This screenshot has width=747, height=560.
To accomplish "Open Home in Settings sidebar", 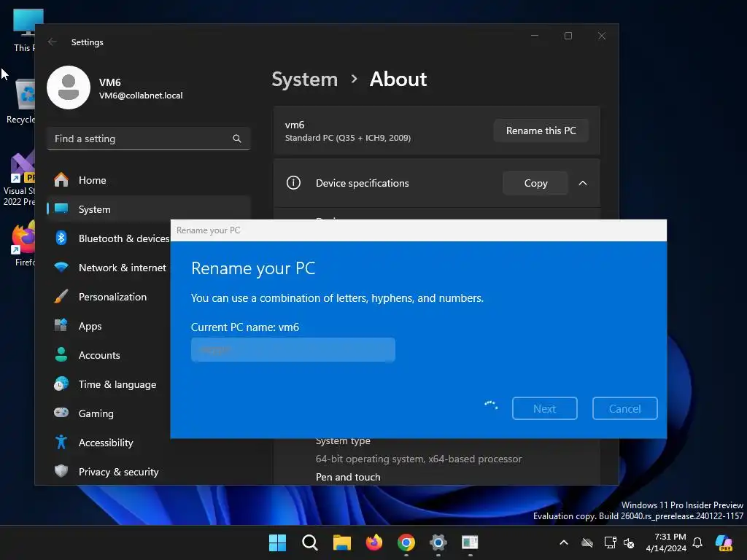I will (148, 180).
